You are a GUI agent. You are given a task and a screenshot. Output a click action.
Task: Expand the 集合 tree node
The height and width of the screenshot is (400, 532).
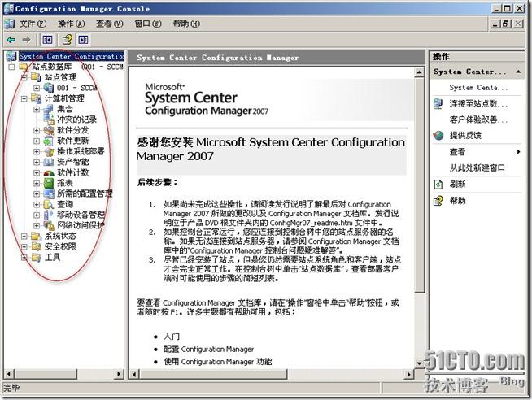point(37,109)
